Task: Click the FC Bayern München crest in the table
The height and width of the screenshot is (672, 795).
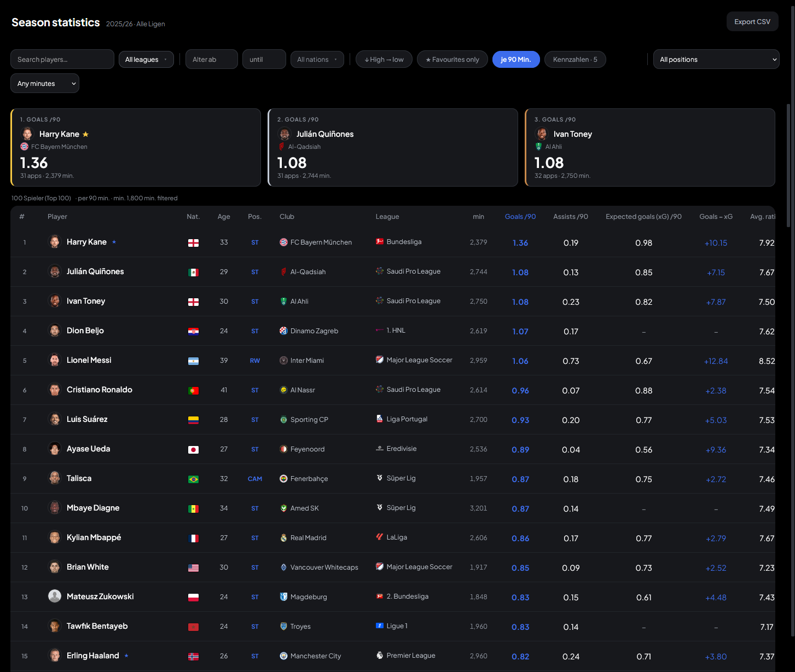Action: point(283,242)
